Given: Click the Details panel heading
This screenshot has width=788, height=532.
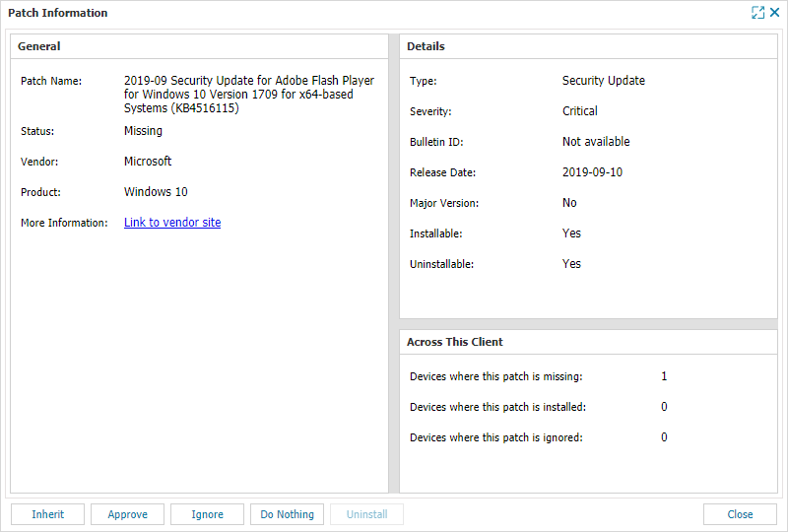Looking at the screenshot, I should pyautogui.click(x=426, y=46).
